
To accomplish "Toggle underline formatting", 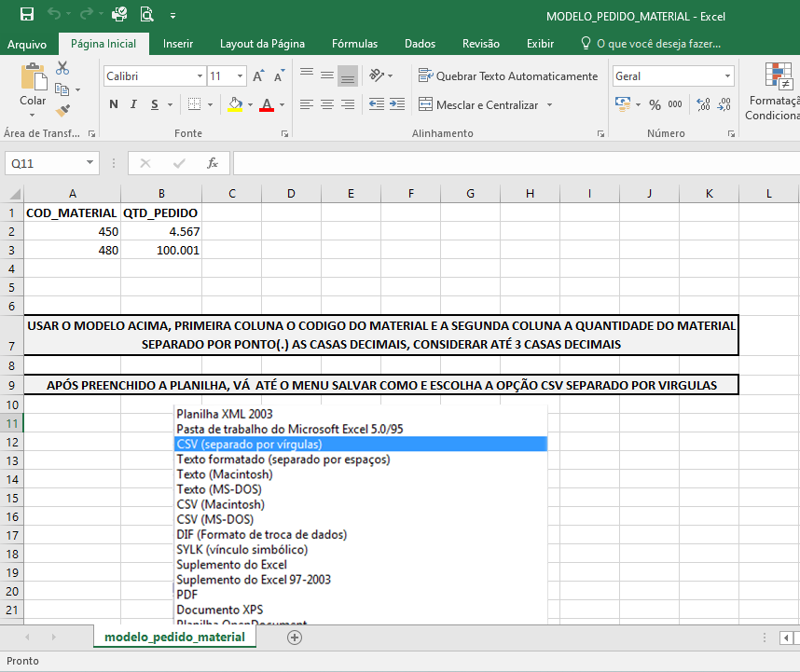I will [x=155, y=104].
